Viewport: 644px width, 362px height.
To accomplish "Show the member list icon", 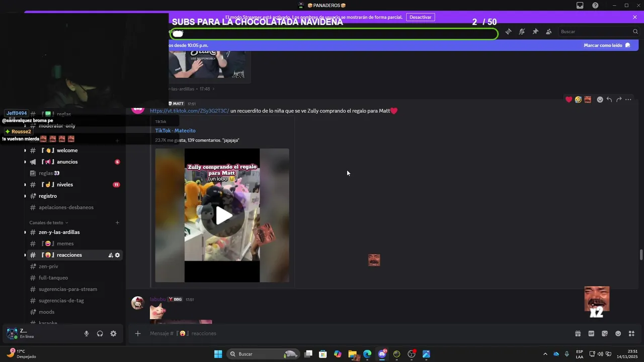I will pyautogui.click(x=549, y=32).
